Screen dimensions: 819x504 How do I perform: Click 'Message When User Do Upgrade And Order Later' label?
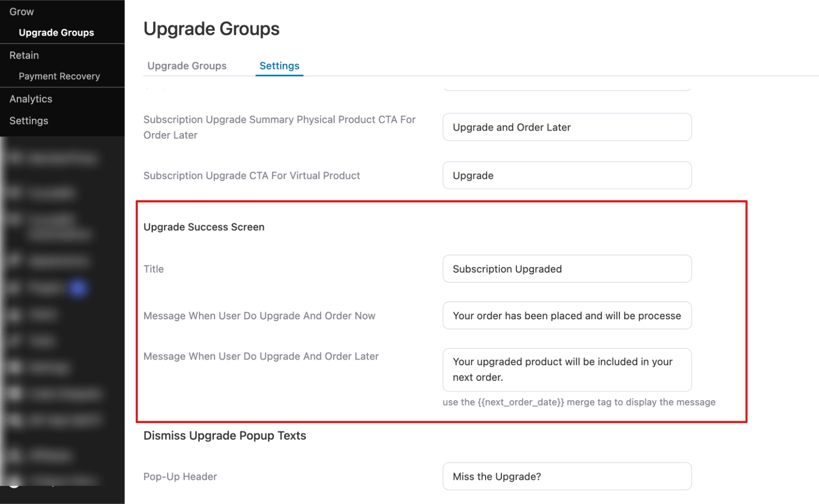point(261,356)
